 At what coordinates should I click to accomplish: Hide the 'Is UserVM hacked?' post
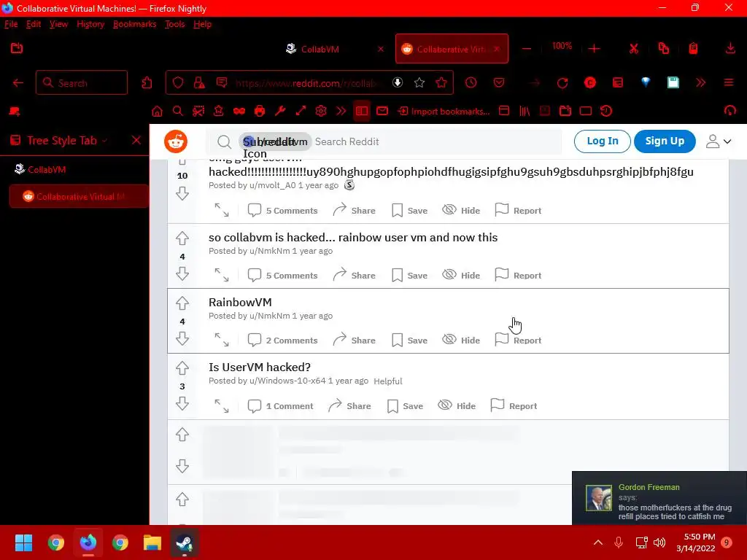[457, 405]
